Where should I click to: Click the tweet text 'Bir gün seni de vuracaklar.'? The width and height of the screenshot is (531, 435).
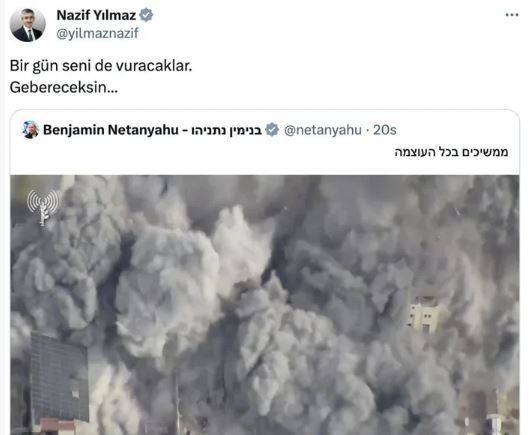(x=101, y=66)
